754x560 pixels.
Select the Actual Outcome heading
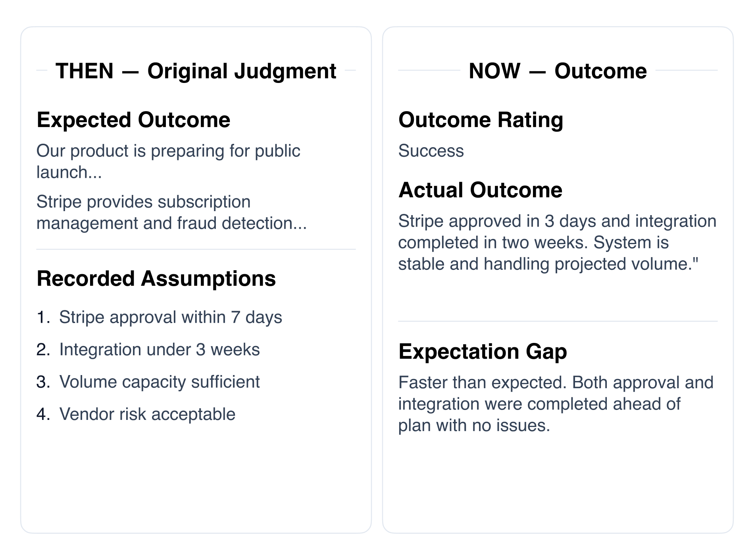pos(480,190)
